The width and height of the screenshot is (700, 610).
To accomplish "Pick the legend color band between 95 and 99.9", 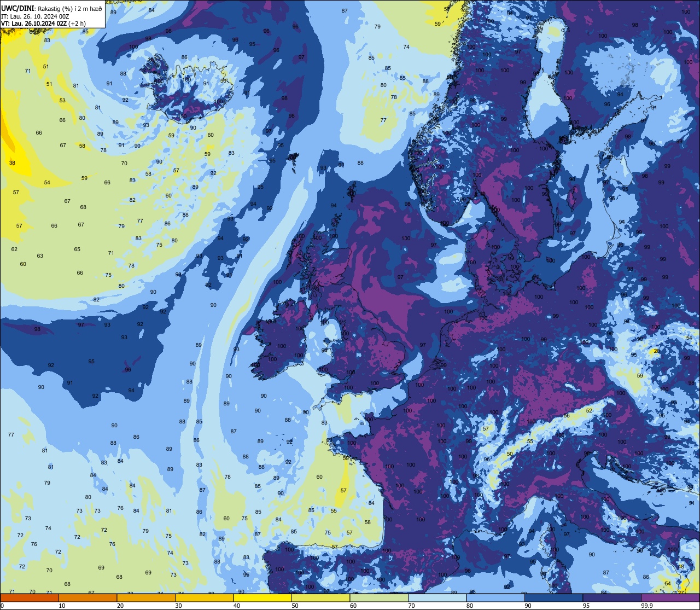I will click(612, 597).
